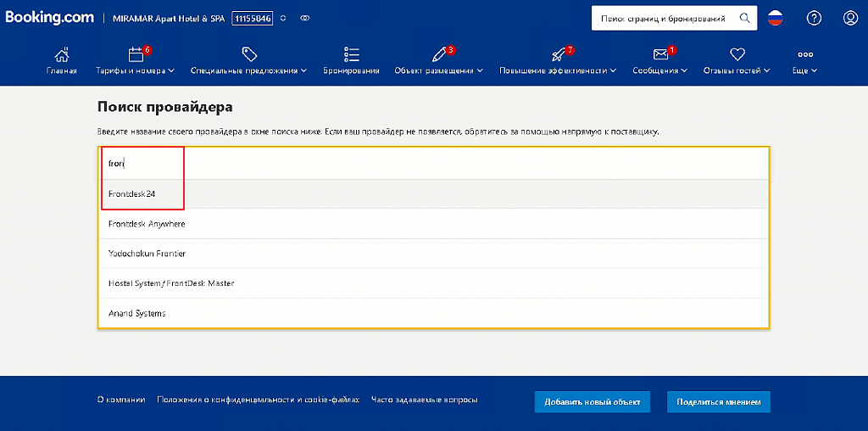Click the Объект размещения pencil icon
Viewport: 868px width, 431px height.
click(x=439, y=54)
